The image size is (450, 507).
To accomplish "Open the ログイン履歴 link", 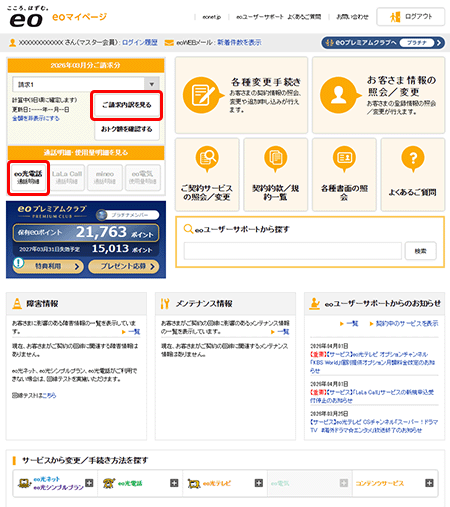I will (140, 43).
